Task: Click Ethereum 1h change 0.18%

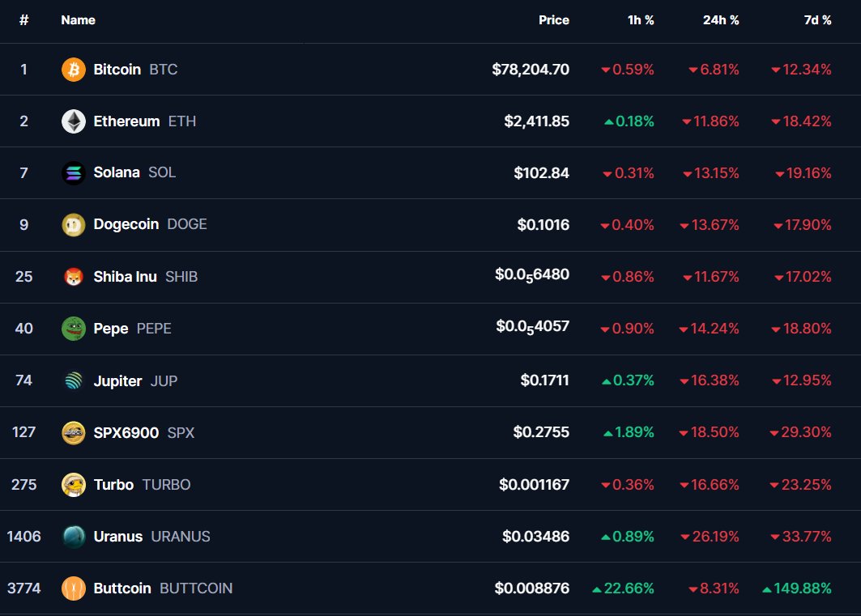Action: pyautogui.click(x=629, y=121)
